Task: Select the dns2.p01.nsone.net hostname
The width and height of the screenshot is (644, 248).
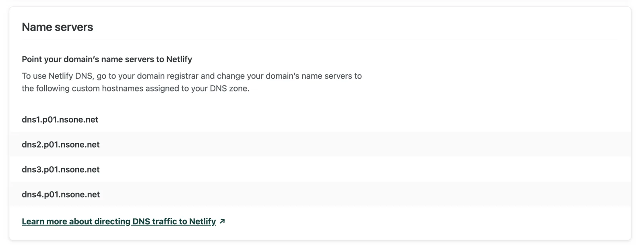Action: 60,144
